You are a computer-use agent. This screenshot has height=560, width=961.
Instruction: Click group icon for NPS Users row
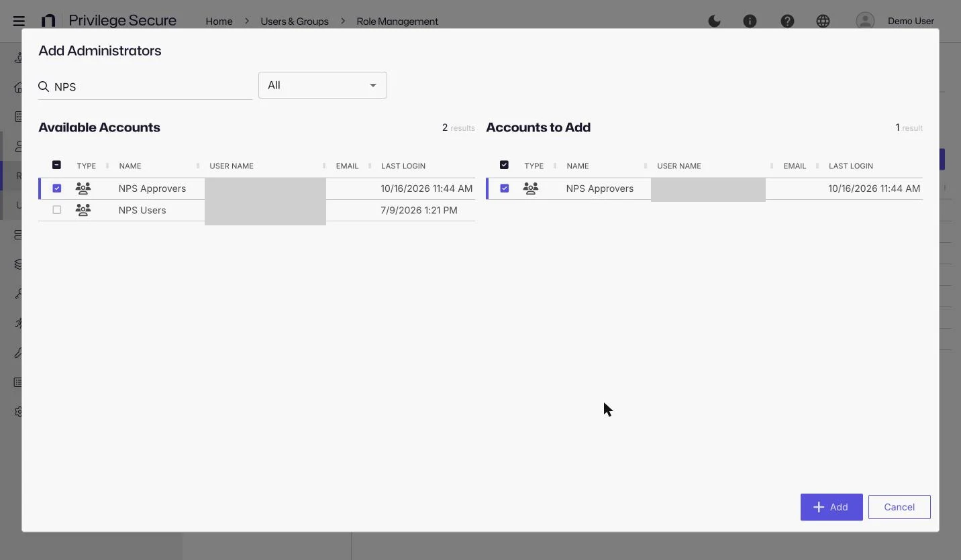pyautogui.click(x=83, y=210)
